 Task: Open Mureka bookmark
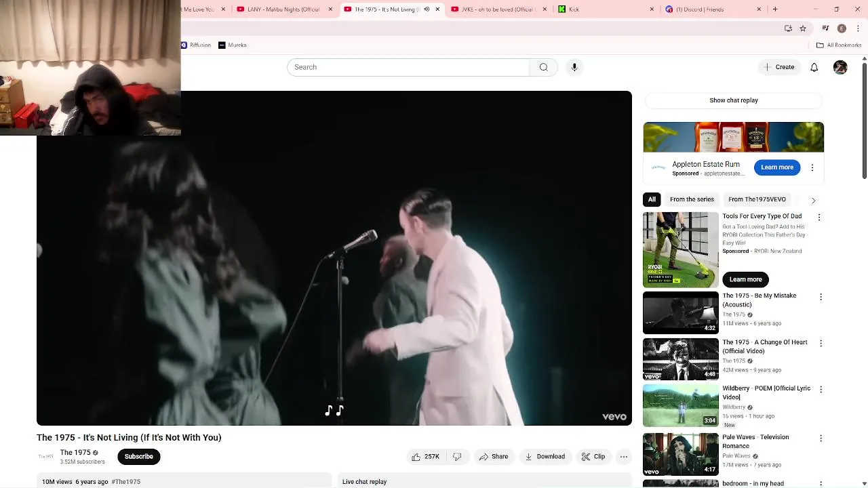pos(233,45)
